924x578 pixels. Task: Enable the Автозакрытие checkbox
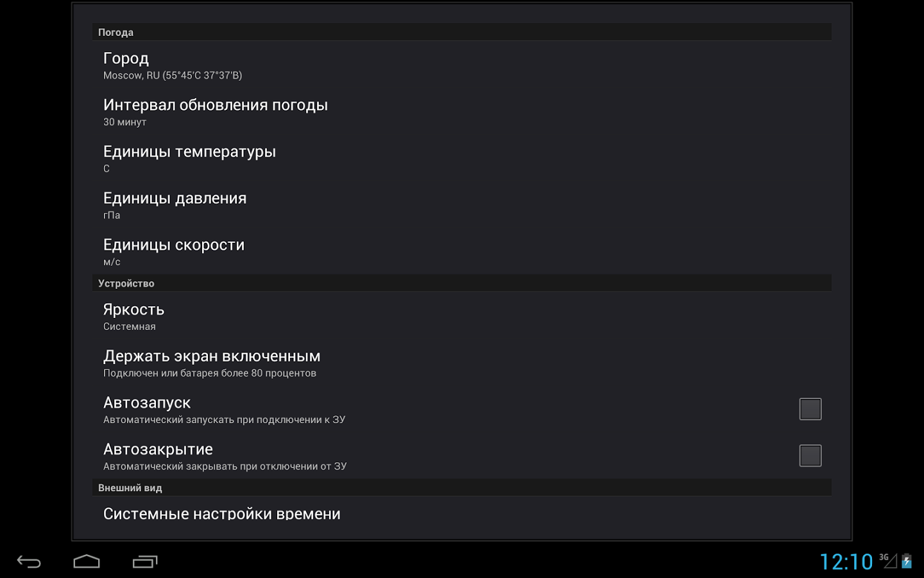(810, 456)
